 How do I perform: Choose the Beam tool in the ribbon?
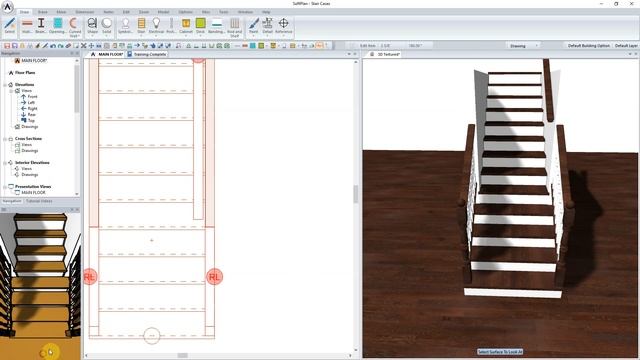pos(41,25)
